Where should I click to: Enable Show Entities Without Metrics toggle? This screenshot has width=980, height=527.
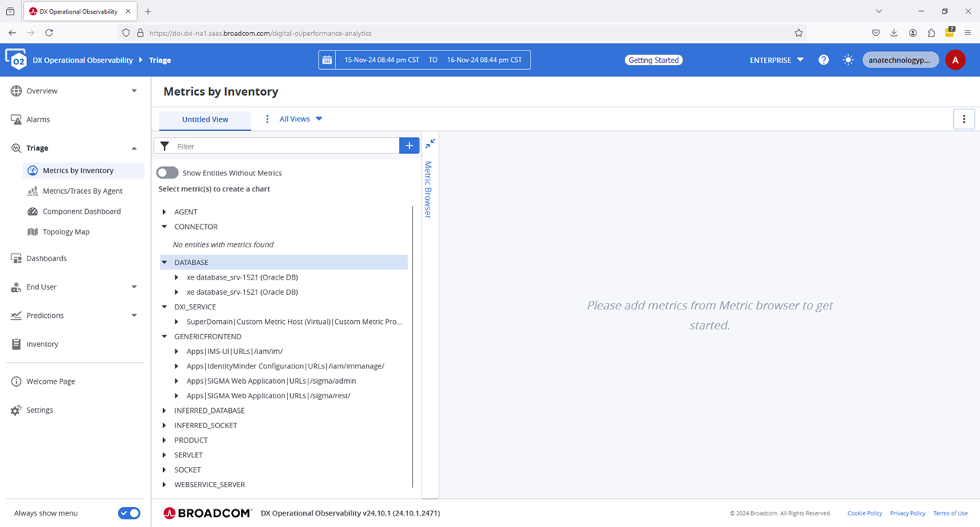pos(168,173)
